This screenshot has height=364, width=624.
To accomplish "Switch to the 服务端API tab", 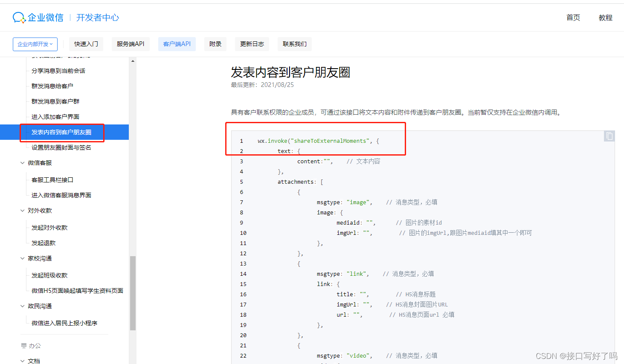I will coord(131,44).
